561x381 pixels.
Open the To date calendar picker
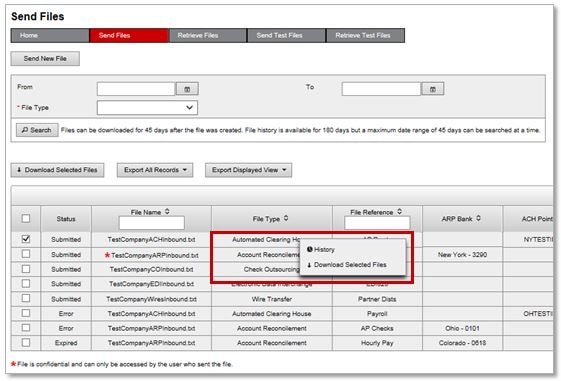pos(432,89)
